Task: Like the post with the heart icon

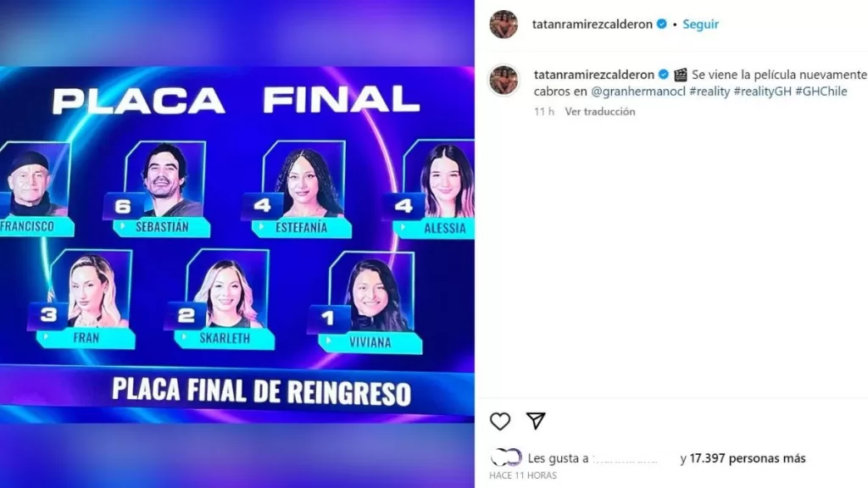Action: (500, 422)
